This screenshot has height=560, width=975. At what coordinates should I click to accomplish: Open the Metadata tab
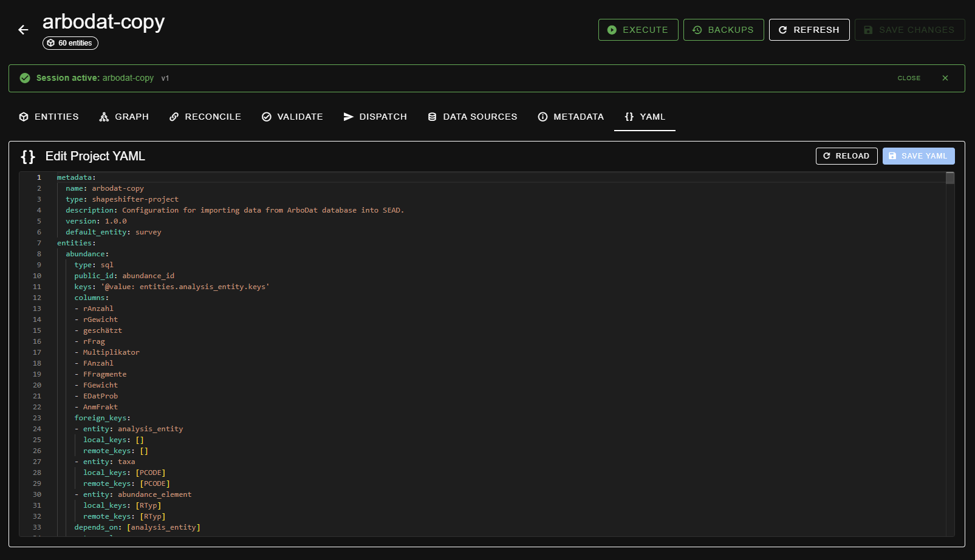570,117
